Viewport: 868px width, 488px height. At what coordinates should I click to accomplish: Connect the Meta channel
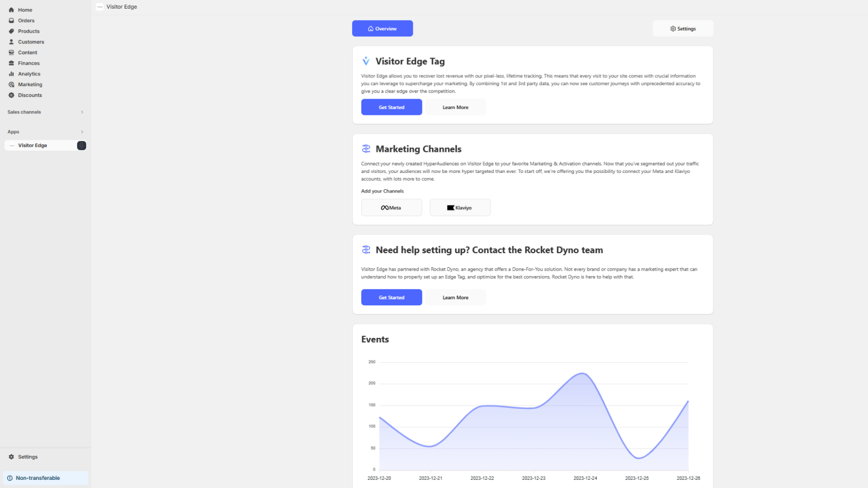pyautogui.click(x=392, y=208)
